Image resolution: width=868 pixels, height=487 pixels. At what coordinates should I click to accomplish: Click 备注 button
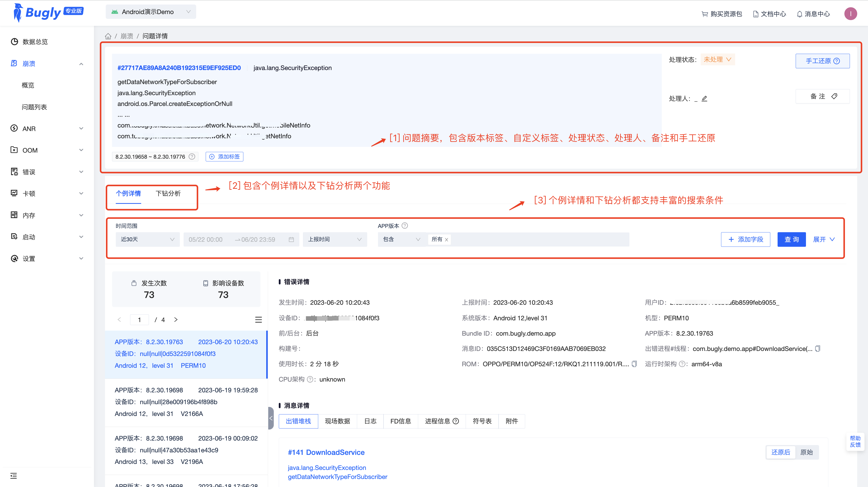(823, 96)
